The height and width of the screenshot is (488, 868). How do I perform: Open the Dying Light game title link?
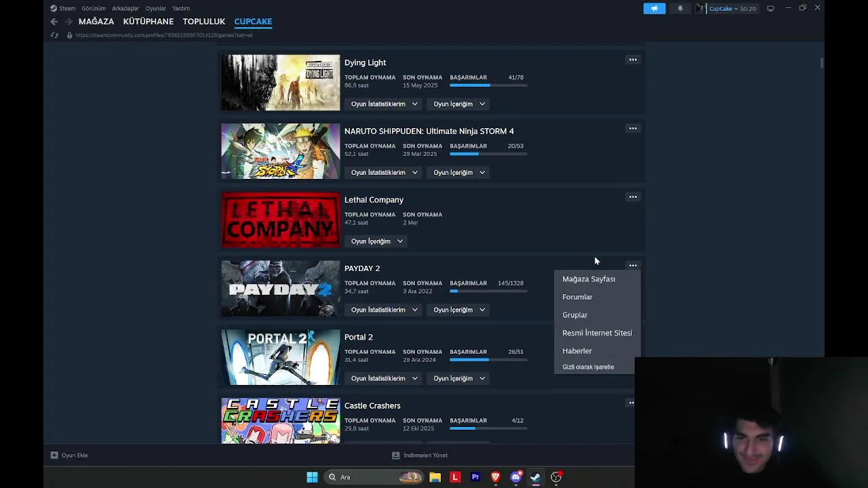click(365, 62)
